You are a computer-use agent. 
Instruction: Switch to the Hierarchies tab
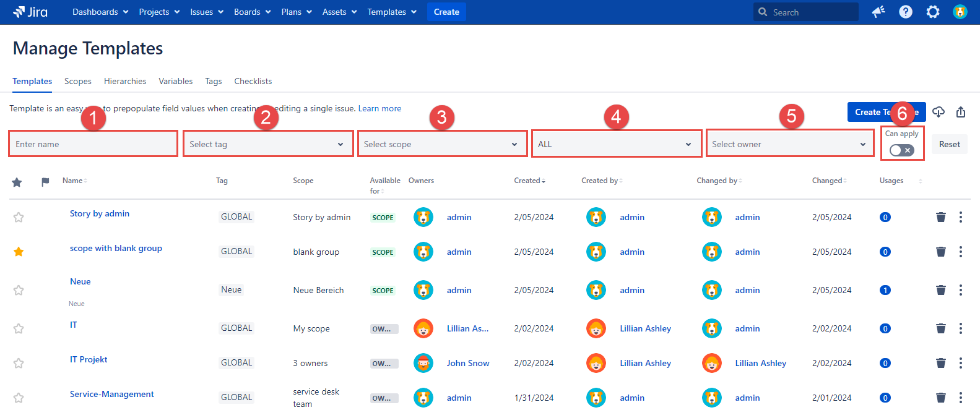[x=125, y=81]
